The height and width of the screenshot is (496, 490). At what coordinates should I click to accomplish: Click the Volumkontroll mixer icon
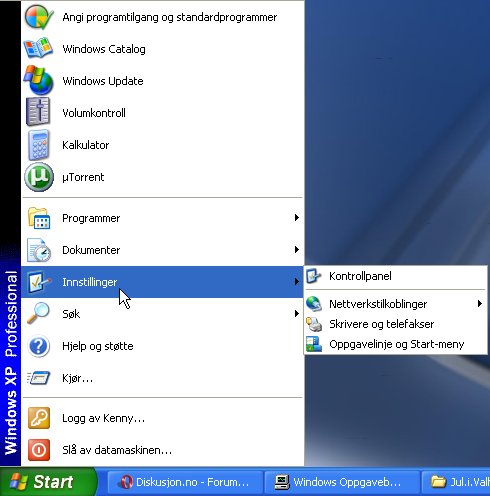39,112
